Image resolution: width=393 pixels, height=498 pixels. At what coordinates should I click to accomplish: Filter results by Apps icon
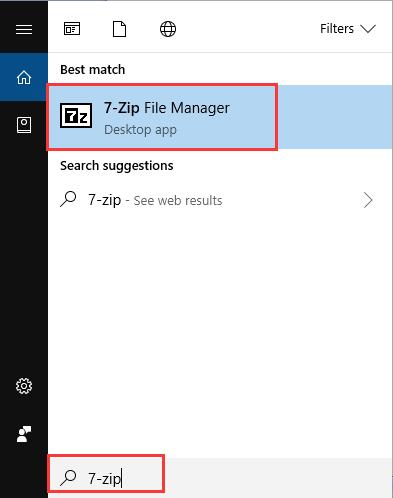(72, 29)
